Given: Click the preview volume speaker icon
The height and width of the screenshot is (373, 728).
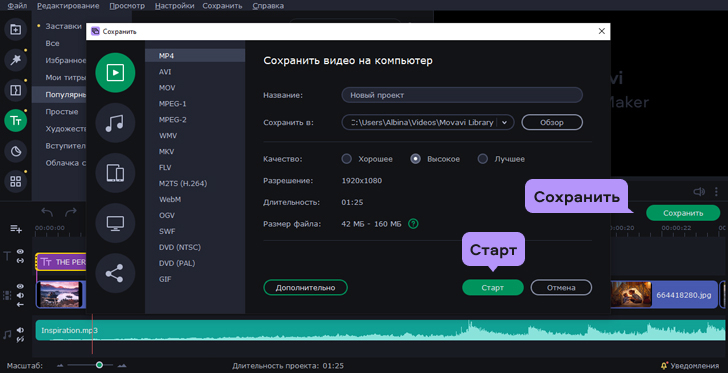Looking at the screenshot, I should click(x=699, y=191).
